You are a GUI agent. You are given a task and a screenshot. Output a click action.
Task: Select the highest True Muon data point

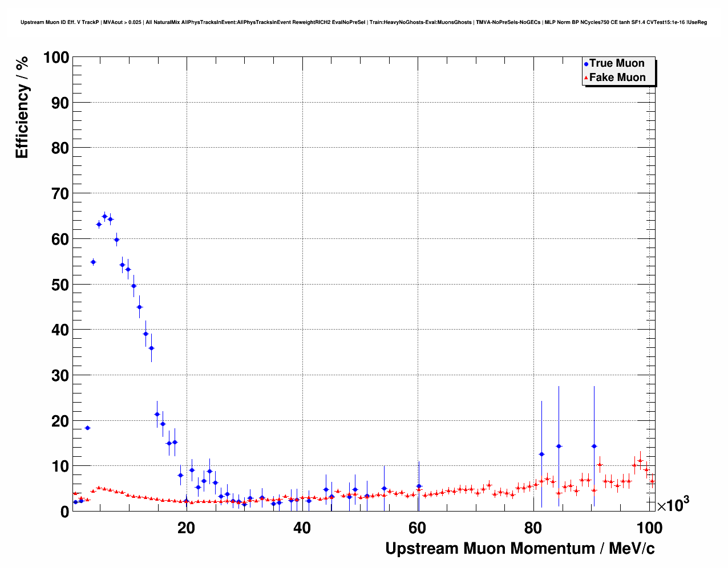click(x=104, y=217)
